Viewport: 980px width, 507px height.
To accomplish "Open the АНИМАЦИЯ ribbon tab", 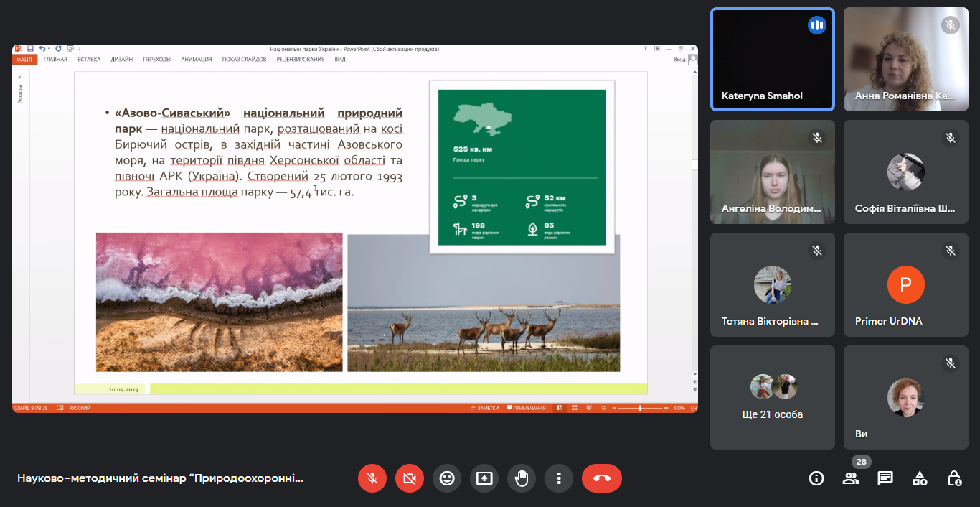I will point(196,60).
